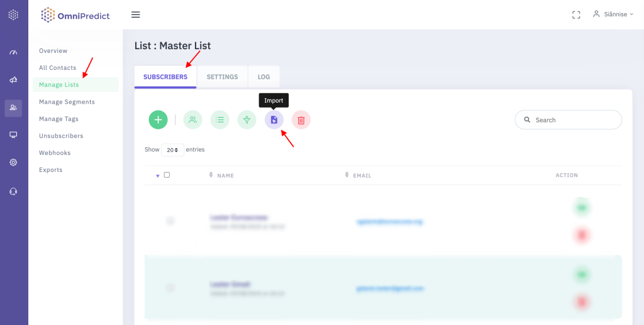Expand the Show entries count dropdown
Image resolution: width=644 pixels, height=325 pixels.
pyautogui.click(x=172, y=151)
